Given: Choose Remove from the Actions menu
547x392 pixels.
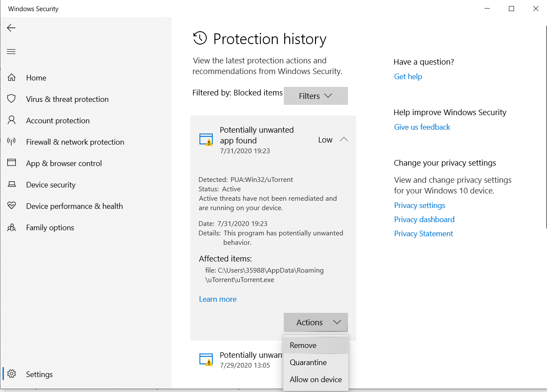Looking at the screenshot, I should point(316,345).
